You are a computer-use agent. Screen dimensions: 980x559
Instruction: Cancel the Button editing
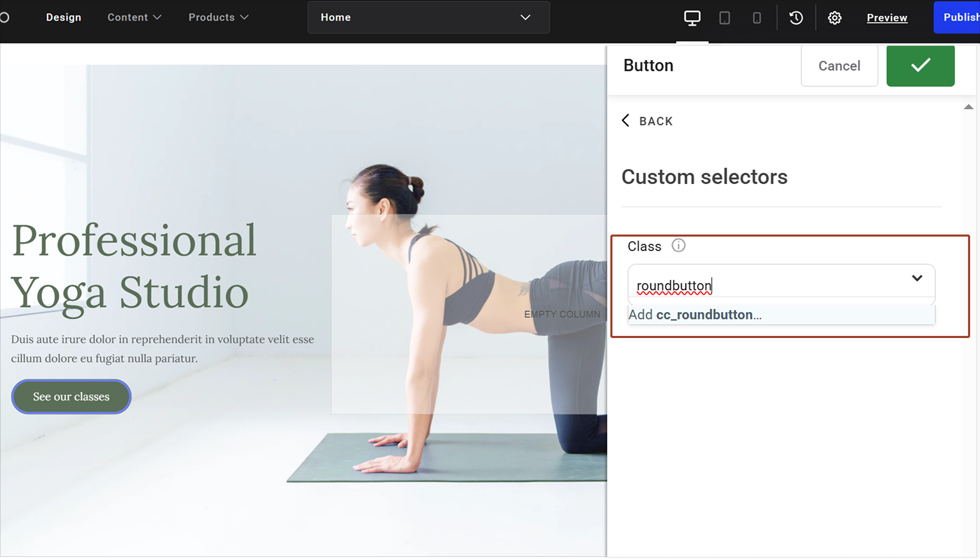tap(839, 66)
